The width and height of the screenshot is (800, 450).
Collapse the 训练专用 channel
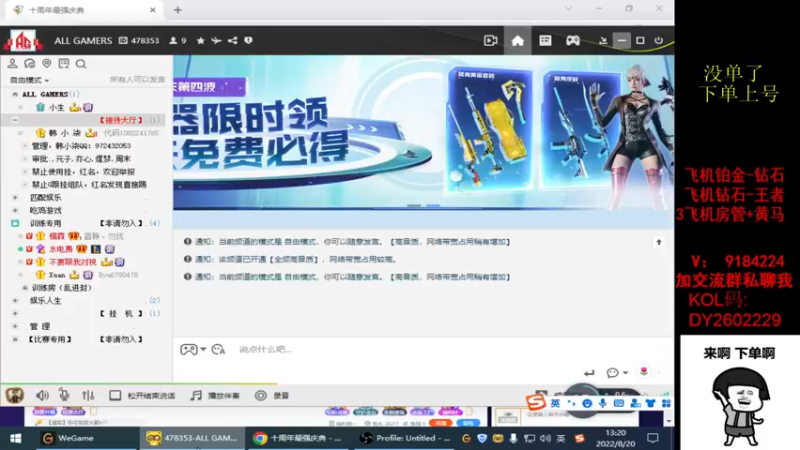(x=15, y=223)
